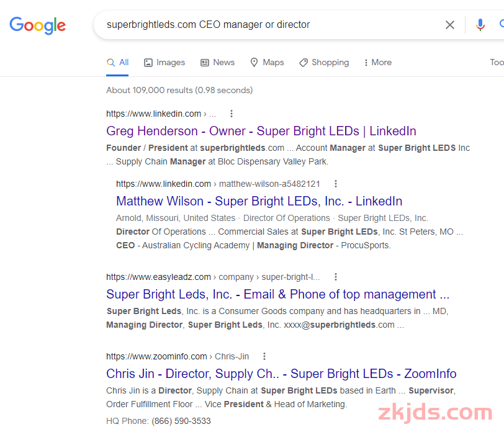Viewport: 504px width, 432px height.
Task: Click the Chris Jin is a Director snippet
Action: click(x=281, y=397)
